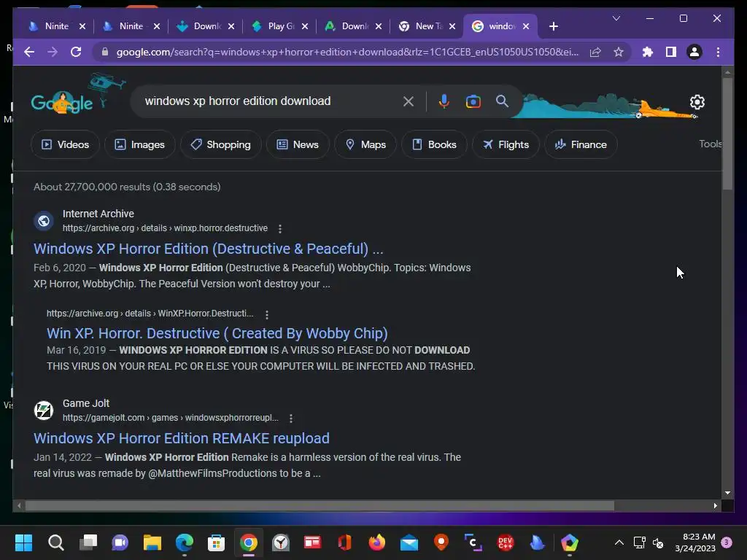The height and width of the screenshot is (560, 747).
Task: Submit search with the magnifier icon
Action: coord(502,101)
